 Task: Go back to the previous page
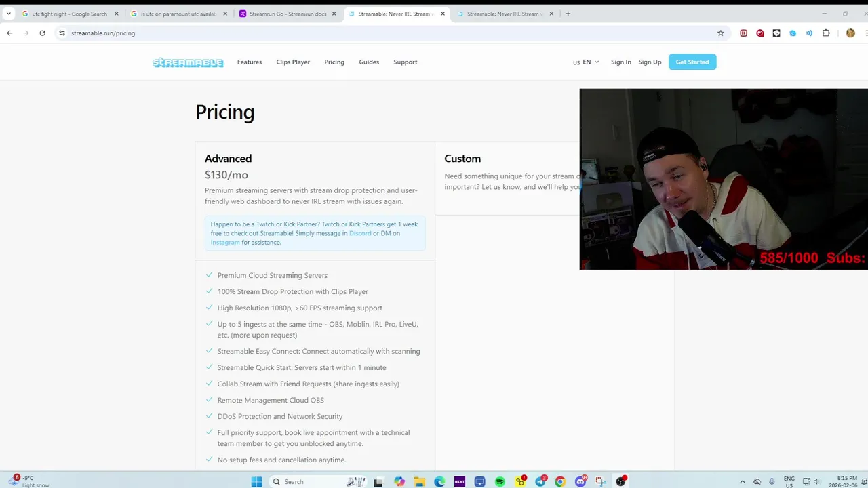[9, 33]
